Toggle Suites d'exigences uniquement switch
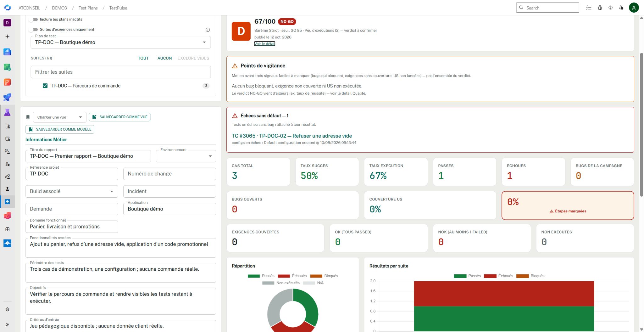Image resolution: width=644 pixels, height=332 pixels. click(33, 30)
